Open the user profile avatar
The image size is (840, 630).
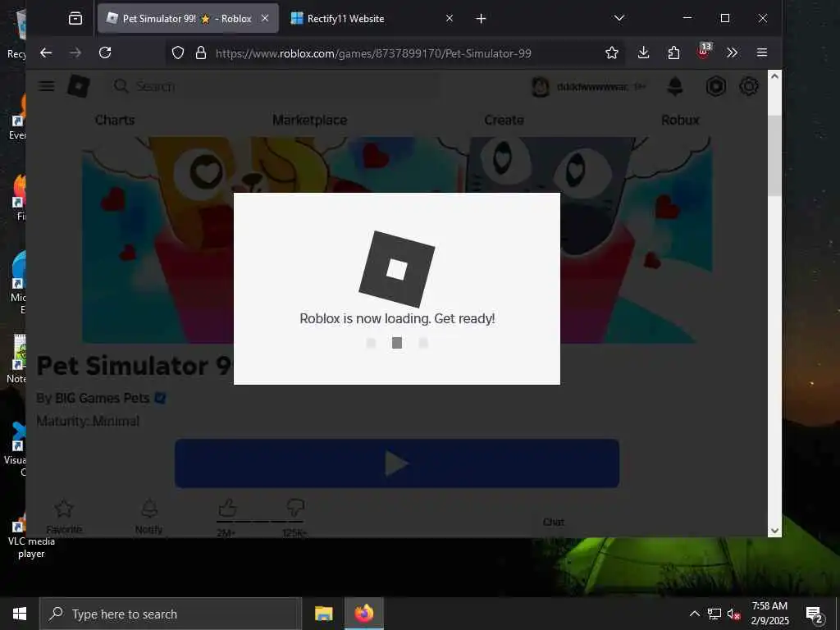[541, 87]
